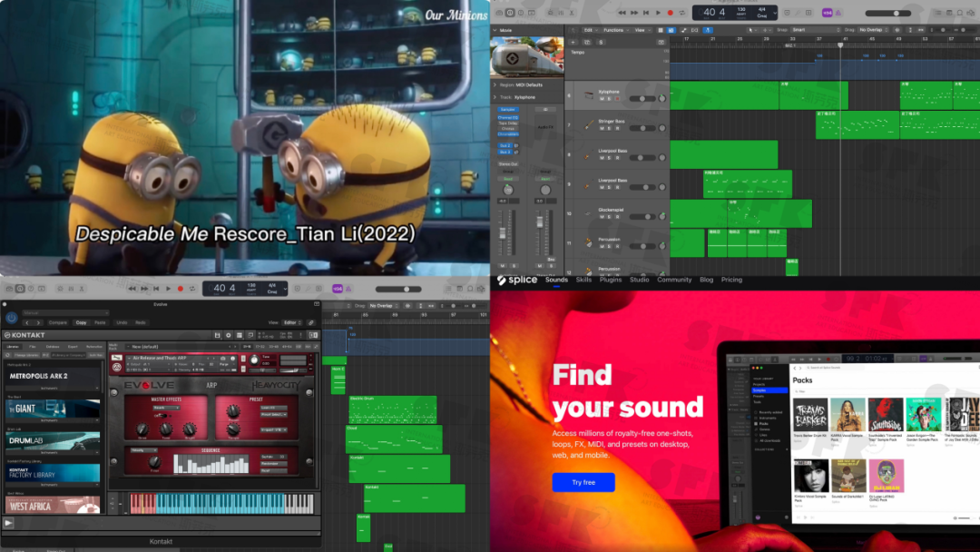Click Copy in the Evolve plugin header
The width and height of the screenshot is (980, 552).
click(82, 322)
